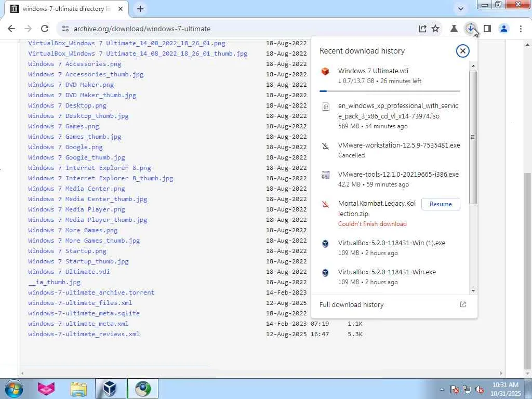Reload the archive.org page

click(45, 29)
